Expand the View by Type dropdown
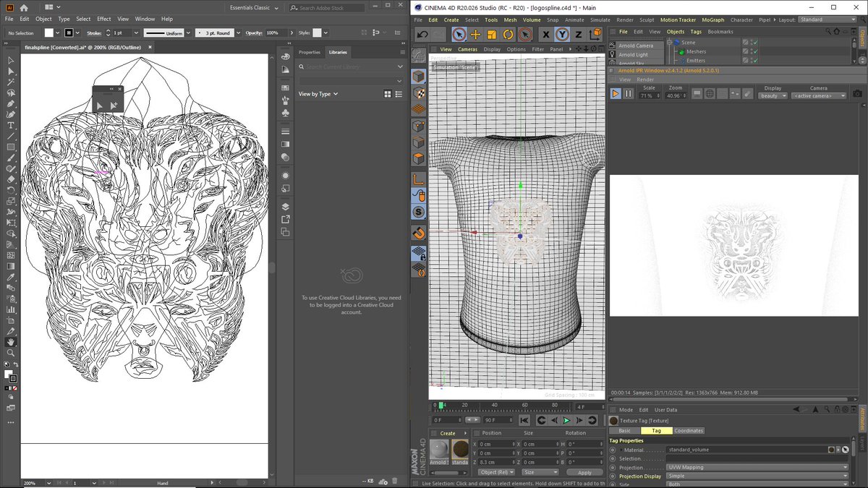Viewport: 868px width, 488px height. (319, 94)
